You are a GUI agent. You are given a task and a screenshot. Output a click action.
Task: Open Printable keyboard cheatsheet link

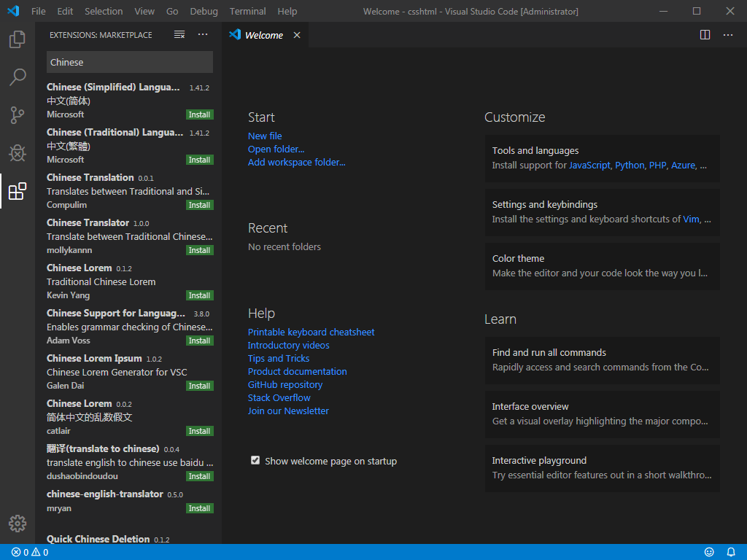pyautogui.click(x=311, y=332)
